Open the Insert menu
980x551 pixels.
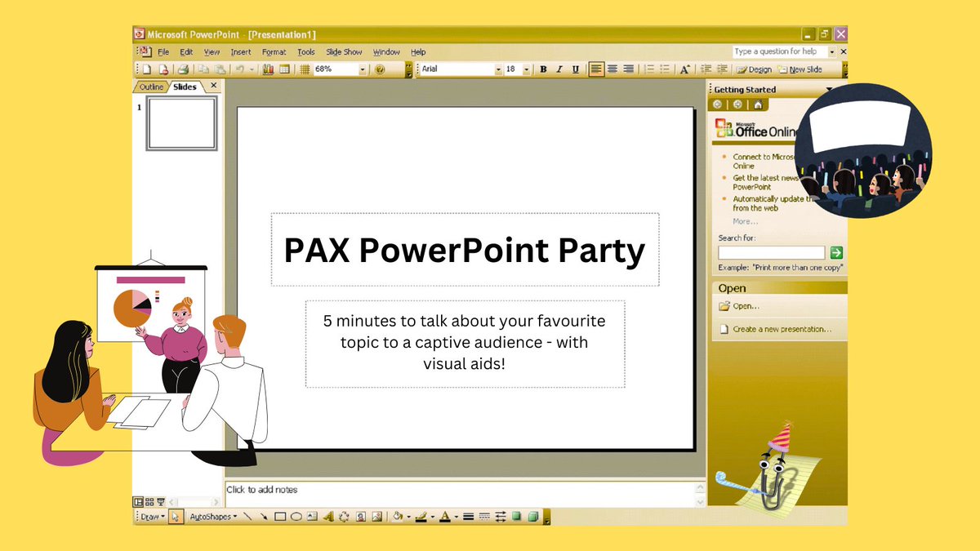(x=241, y=52)
